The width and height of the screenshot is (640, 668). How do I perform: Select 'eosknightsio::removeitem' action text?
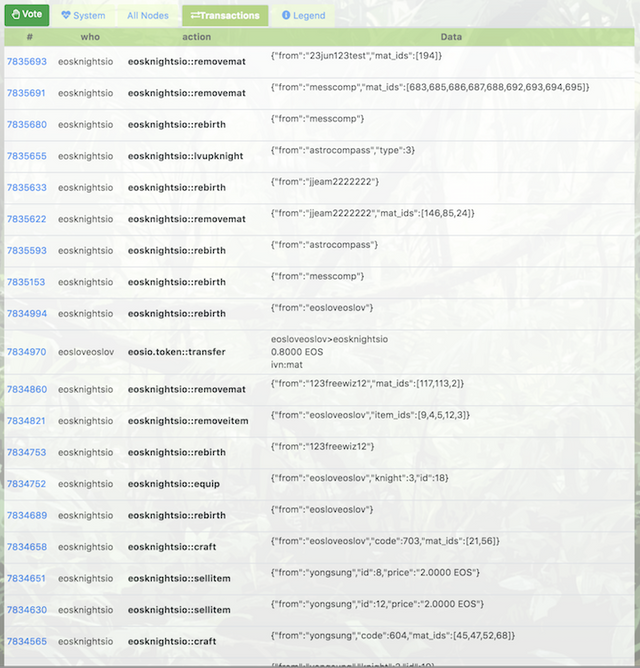188,421
